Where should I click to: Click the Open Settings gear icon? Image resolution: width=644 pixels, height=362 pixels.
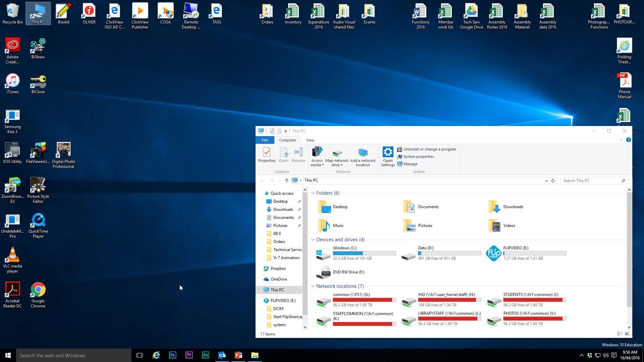tap(388, 153)
